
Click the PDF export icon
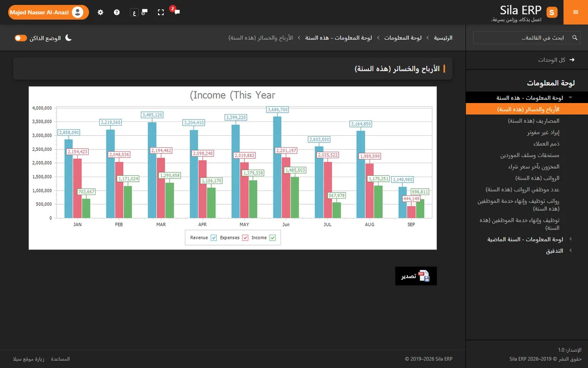[x=424, y=276]
